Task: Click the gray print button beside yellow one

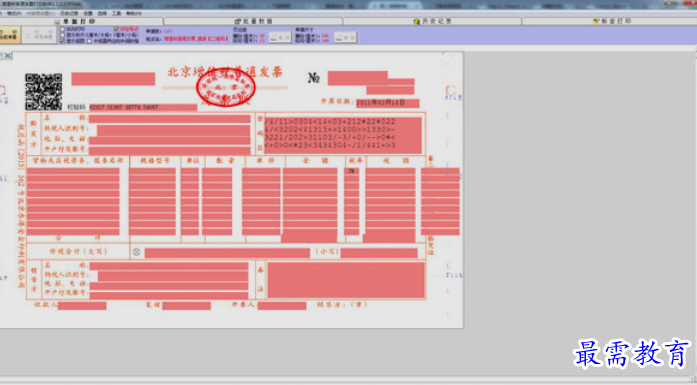Action: (39, 35)
